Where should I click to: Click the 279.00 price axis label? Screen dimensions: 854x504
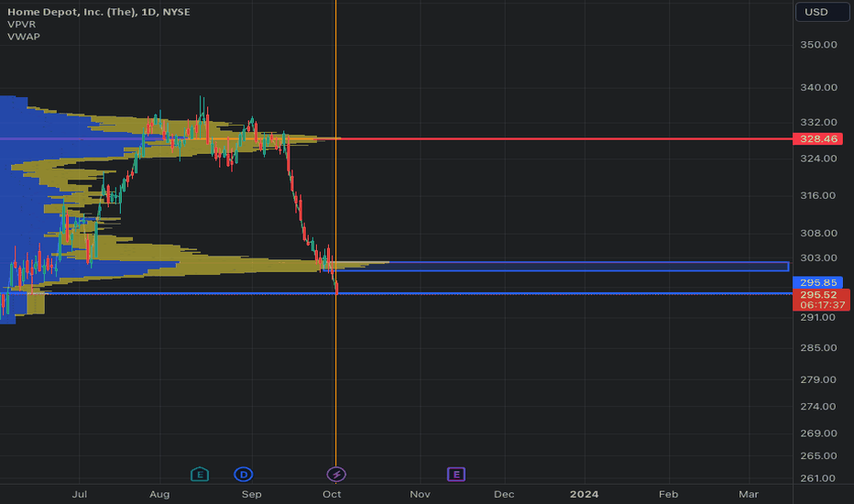(x=818, y=379)
